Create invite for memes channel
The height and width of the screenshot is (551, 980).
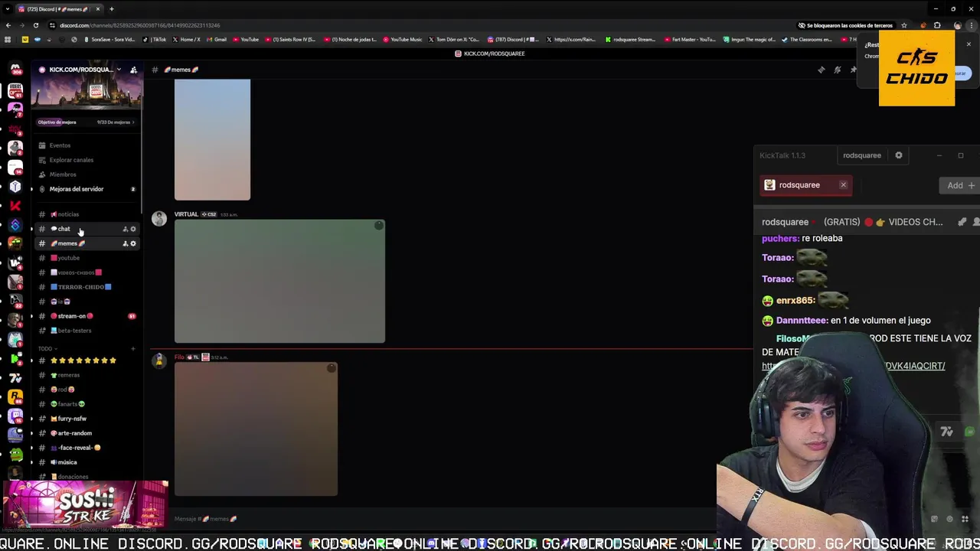pyautogui.click(x=126, y=243)
